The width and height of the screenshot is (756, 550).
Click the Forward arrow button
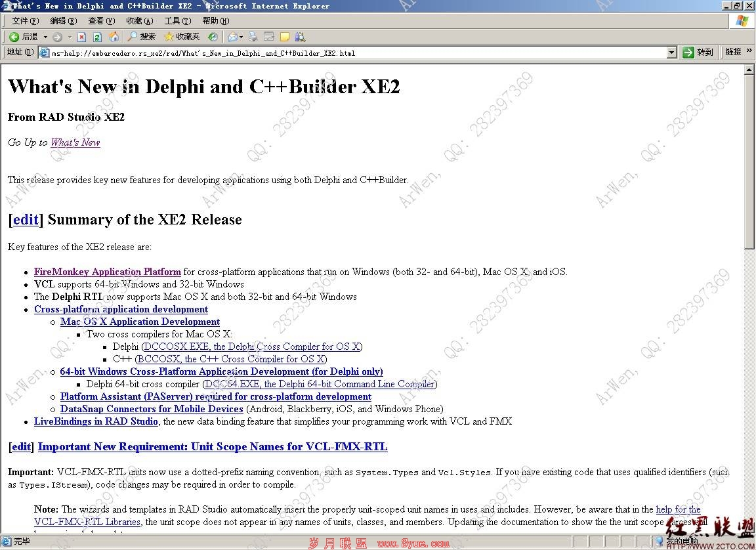tap(57, 37)
